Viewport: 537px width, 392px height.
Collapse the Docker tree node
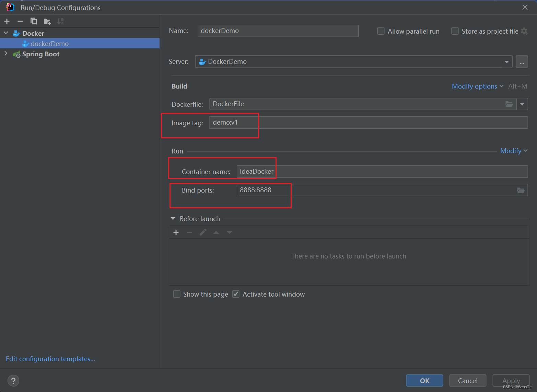[6, 33]
